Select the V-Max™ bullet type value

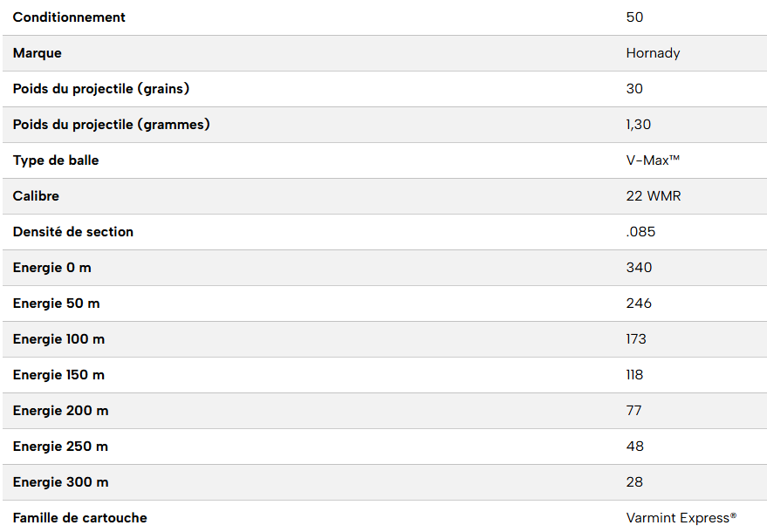point(653,160)
